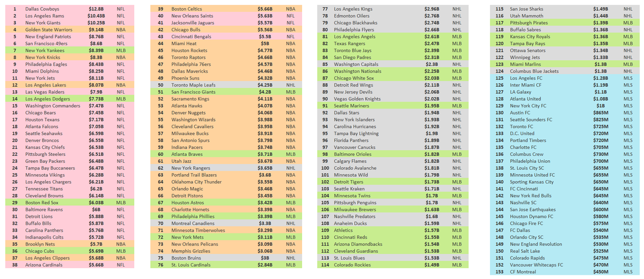644x279 pixels.
Task: Click the Pittsburgh Pirates cell
Action: click(529, 23)
